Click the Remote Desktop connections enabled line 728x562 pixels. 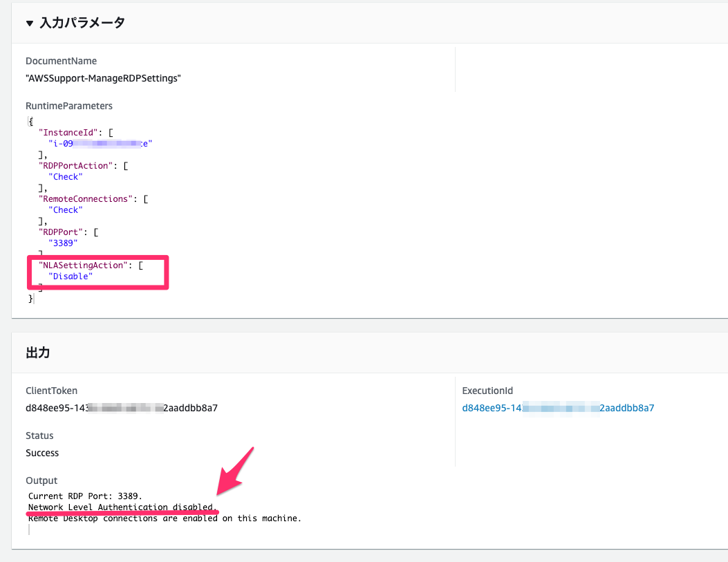(163, 517)
